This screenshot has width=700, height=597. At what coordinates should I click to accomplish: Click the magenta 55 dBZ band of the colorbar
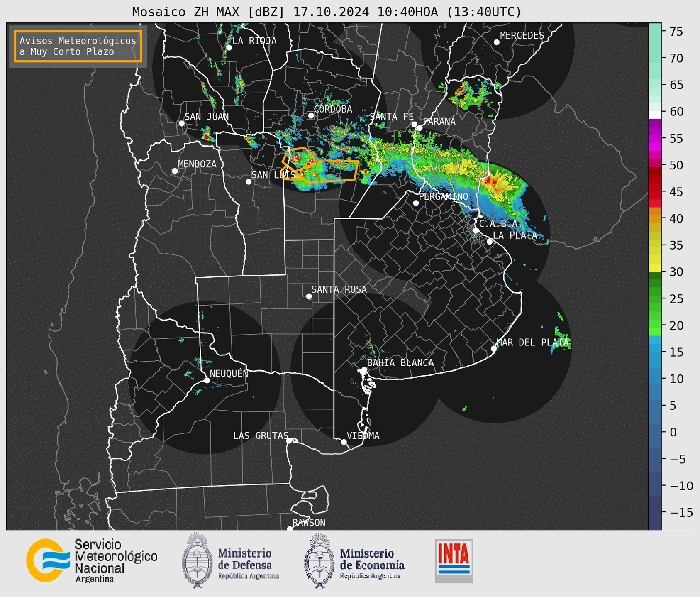coord(655,138)
